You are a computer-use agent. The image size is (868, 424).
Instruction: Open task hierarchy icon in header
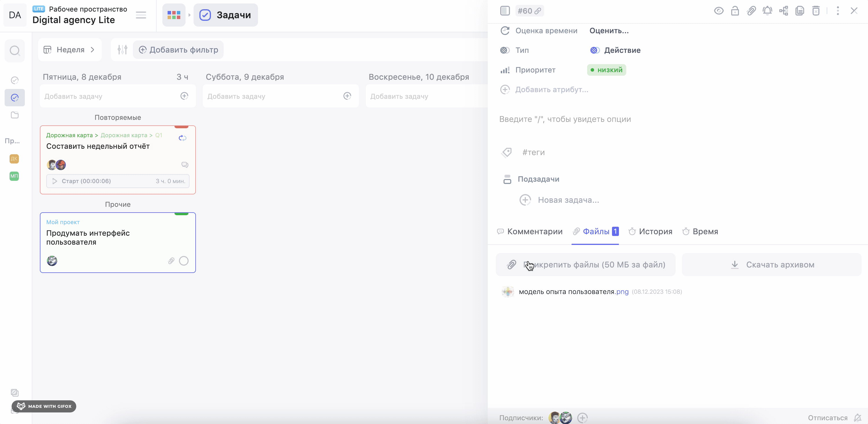click(x=783, y=11)
